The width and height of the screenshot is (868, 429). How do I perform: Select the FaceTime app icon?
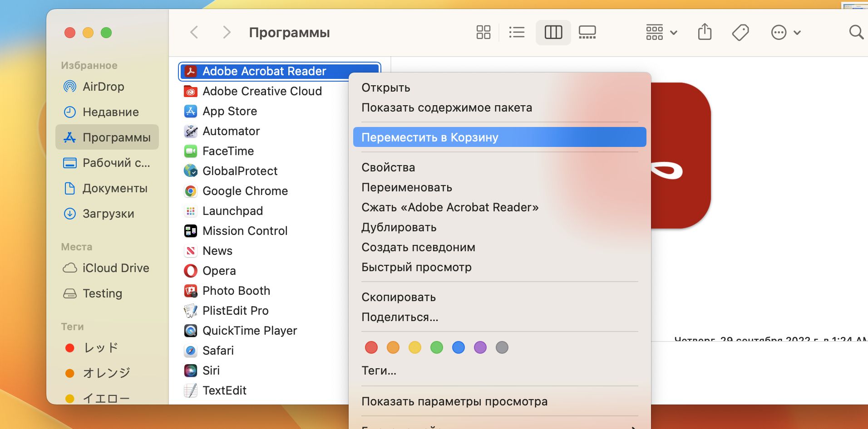[x=191, y=151]
